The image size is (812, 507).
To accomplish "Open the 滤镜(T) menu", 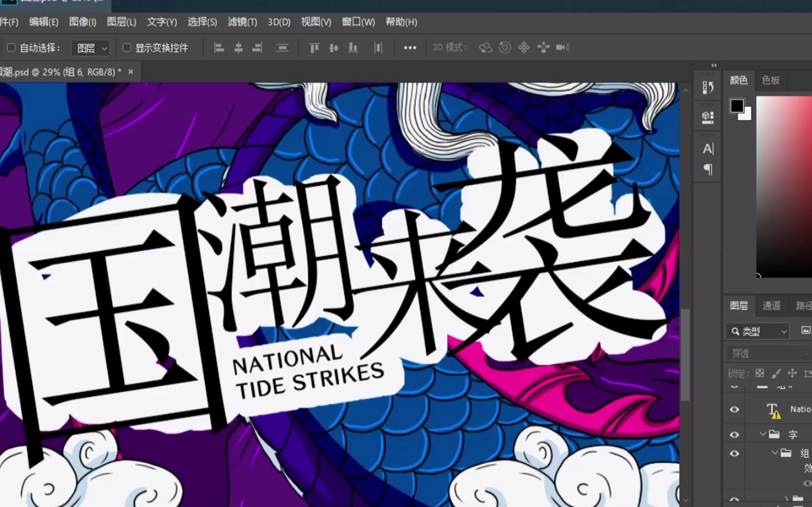I will pos(242,22).
